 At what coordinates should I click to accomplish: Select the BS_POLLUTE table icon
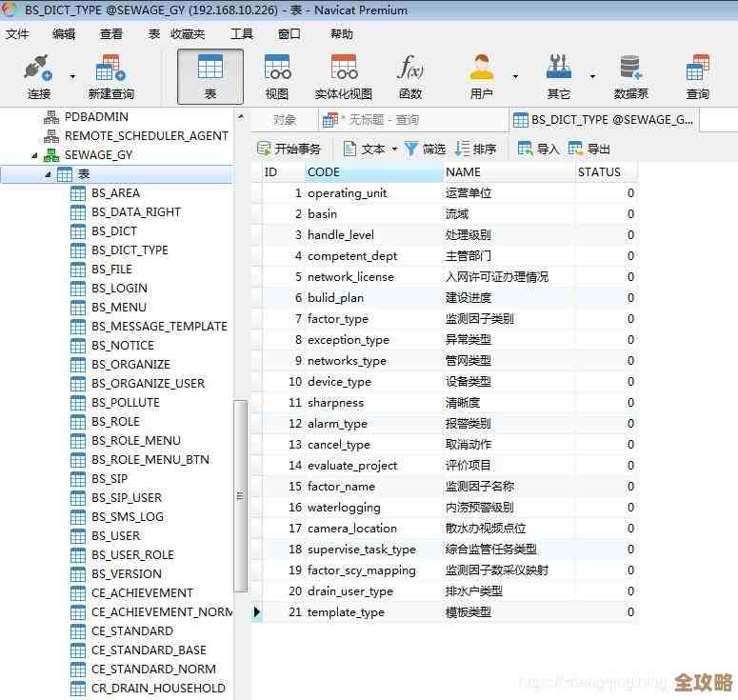(x=78, y=403)
